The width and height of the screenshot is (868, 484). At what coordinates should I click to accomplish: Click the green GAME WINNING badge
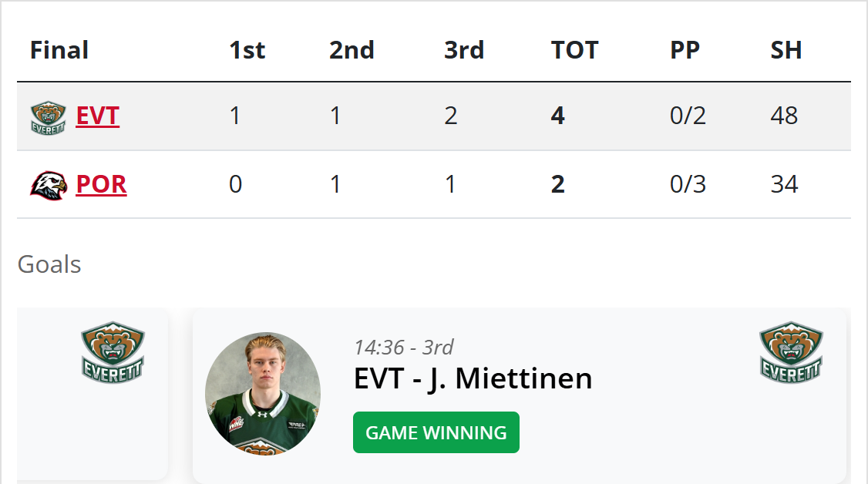pos(436,432)
